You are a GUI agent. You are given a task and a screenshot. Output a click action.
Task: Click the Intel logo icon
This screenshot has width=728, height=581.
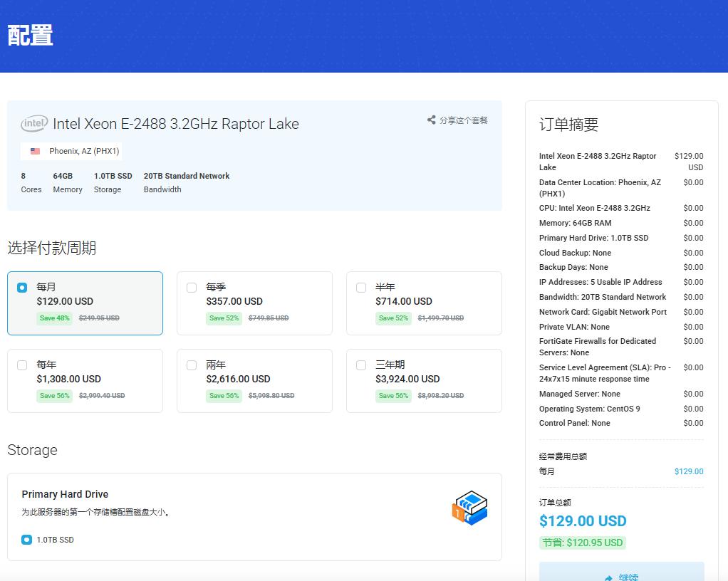[x=34, y=124]
